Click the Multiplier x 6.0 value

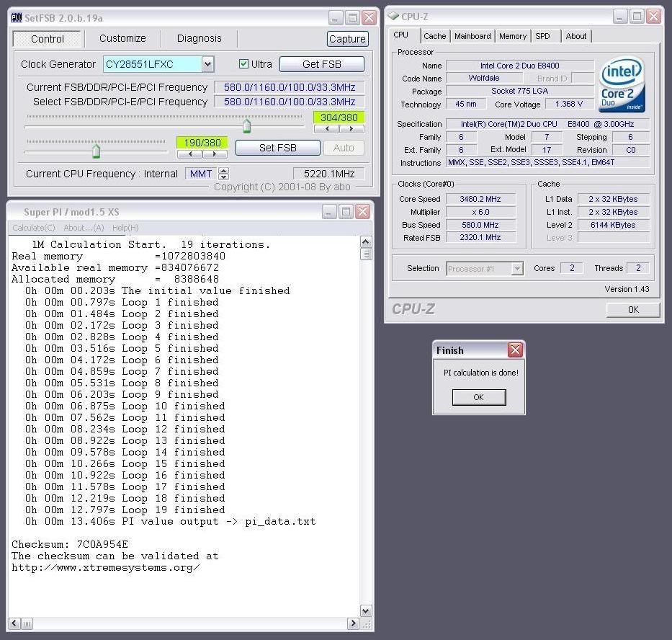point(480,212)
